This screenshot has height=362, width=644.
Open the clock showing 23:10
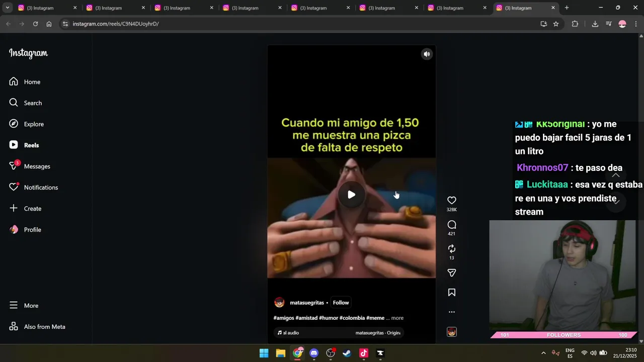click(x=625, y=353)
